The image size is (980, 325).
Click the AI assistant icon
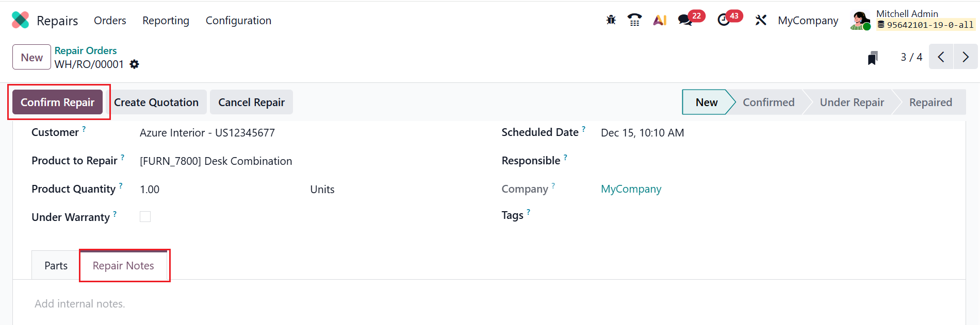tap(660, 20)
